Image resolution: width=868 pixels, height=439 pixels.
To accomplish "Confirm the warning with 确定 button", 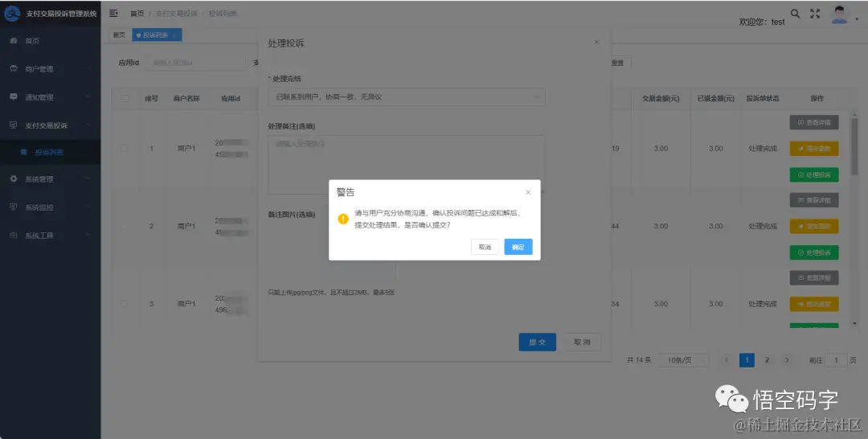I will (518, 247).
